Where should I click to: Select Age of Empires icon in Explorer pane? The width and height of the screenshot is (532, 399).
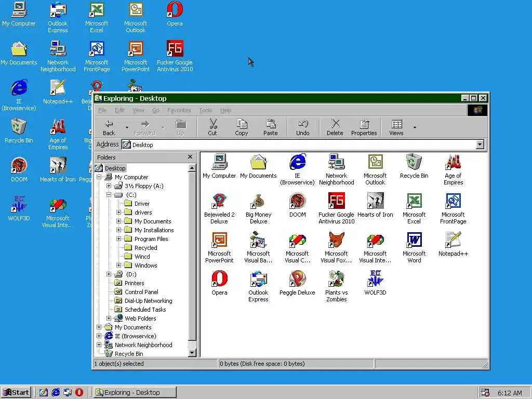(453, 169)
